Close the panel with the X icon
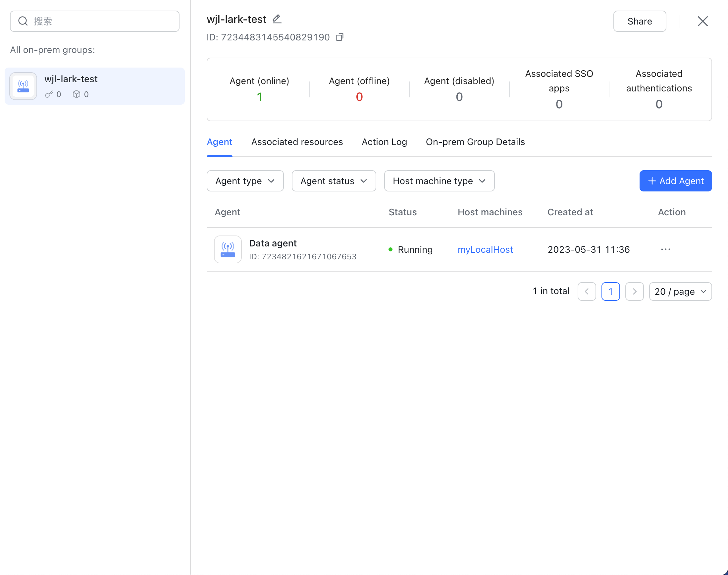The width and height of the screenshot is (728, 575). [x=702, y=21]
